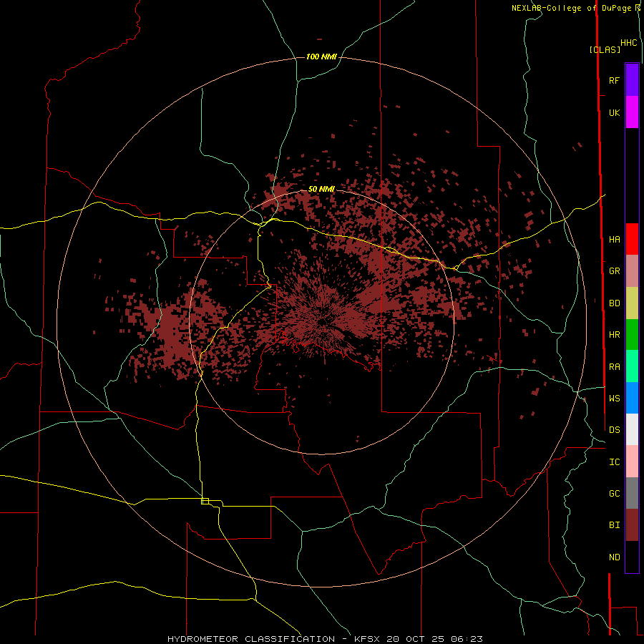Click the HHC product code label

[x=629, y=43]
